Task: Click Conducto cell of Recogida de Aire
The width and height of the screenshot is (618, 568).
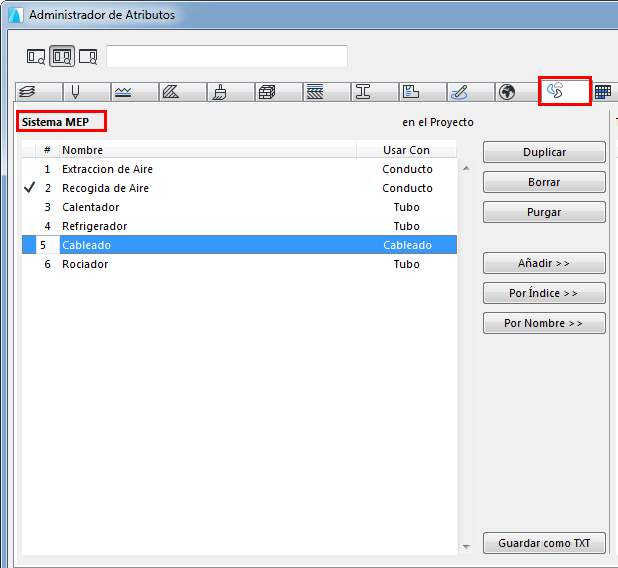Action: (x=408, y=188)
